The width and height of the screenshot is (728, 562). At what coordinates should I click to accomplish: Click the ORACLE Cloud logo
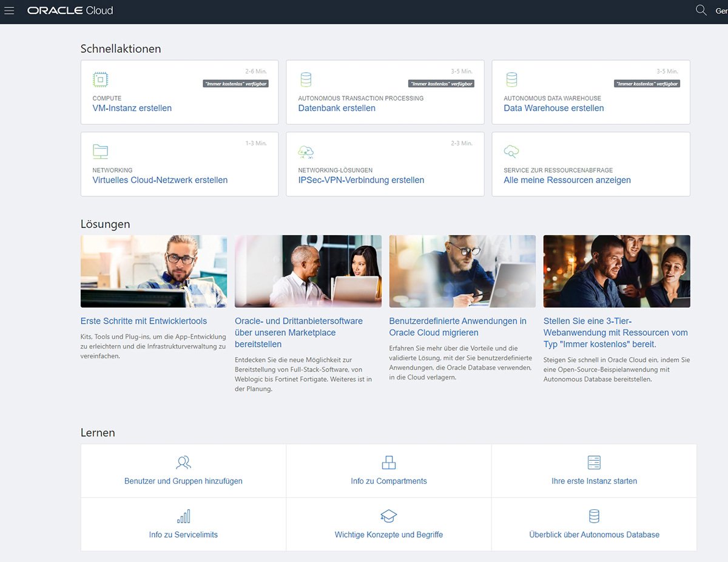pos(70,10)
